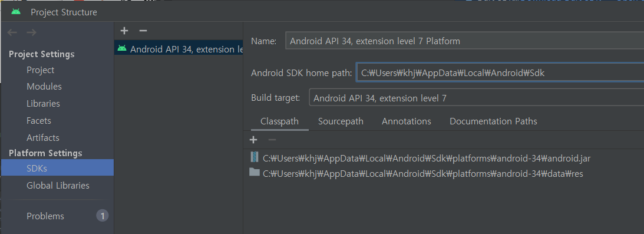Click the forward navigation arrow
The height and width of the screenshot is (234, 644).
click(x=31, y=32)
